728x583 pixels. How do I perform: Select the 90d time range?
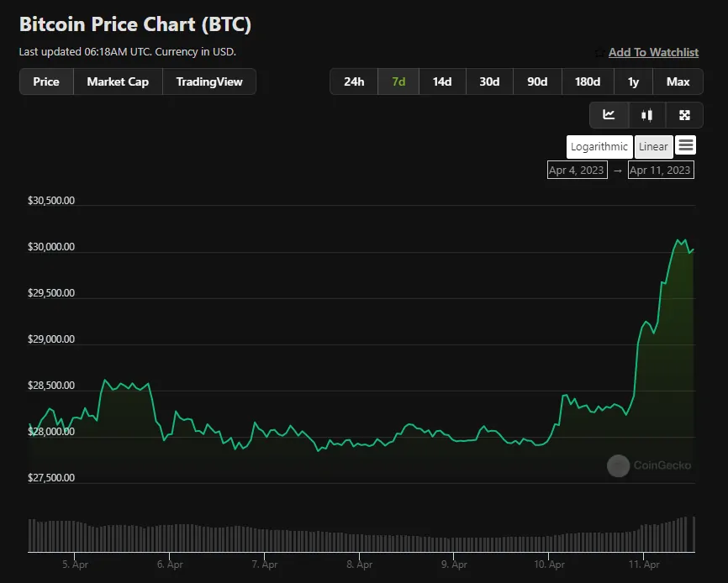tap(537, 81)
